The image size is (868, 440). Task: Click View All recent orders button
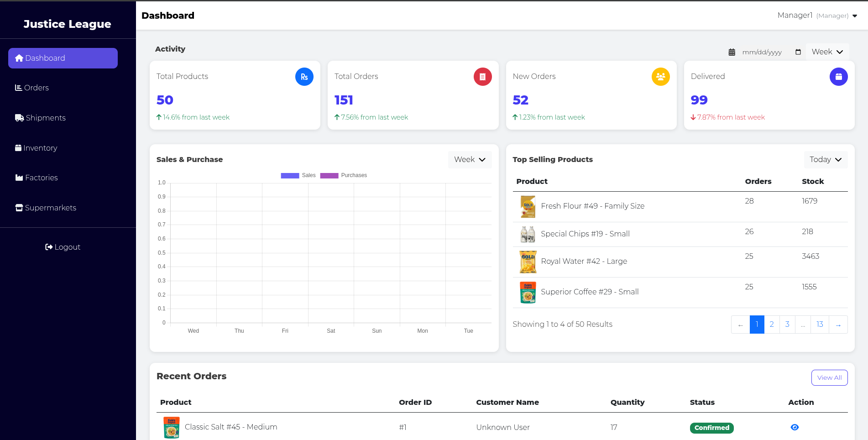click(829, 377)
